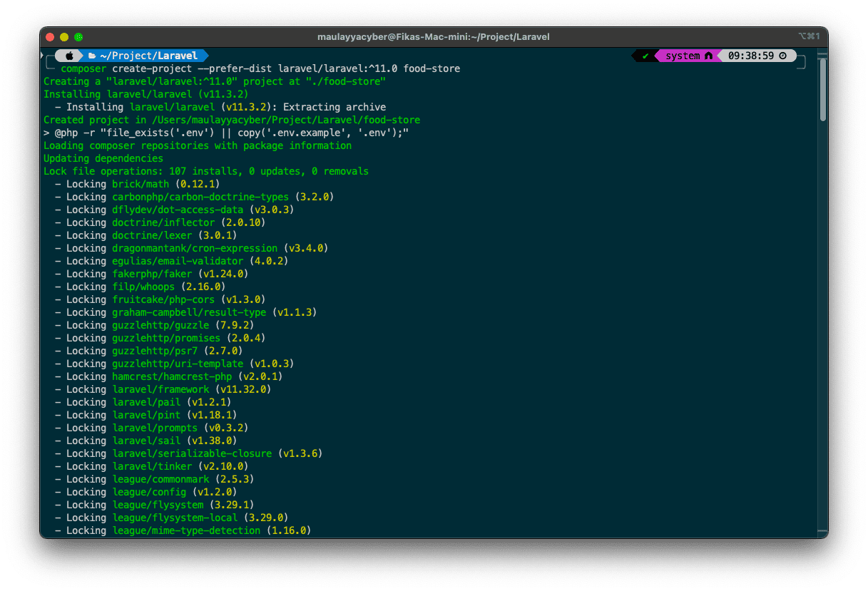Image resolution: width=868 pixels, height=591 pixels.
Task: Click the vertical scrollbar thumb
Action: [822, 89]
